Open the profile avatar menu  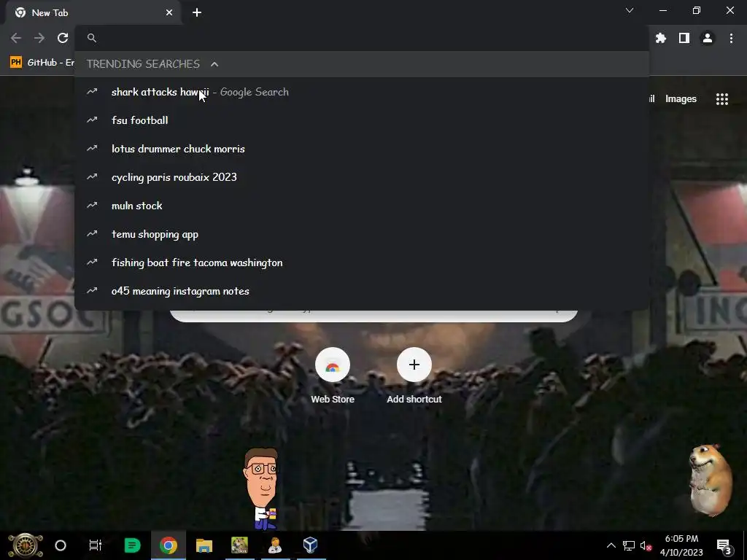point(708,38)
